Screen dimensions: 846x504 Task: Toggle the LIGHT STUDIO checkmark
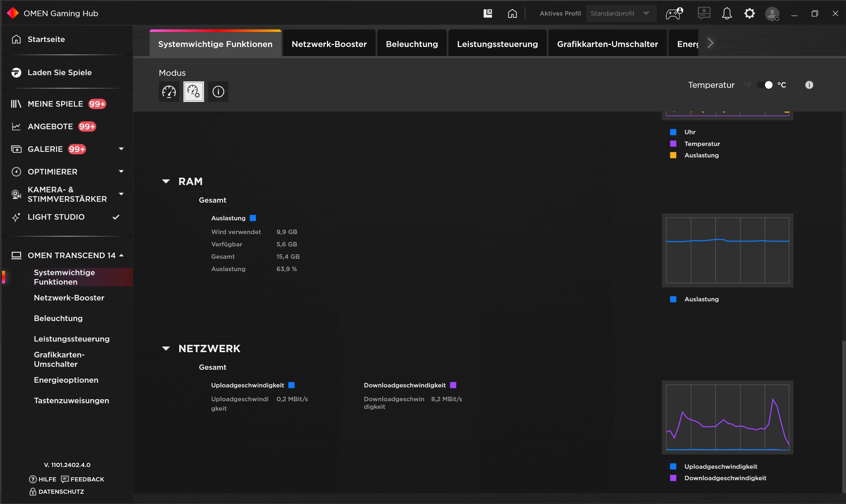116,217
